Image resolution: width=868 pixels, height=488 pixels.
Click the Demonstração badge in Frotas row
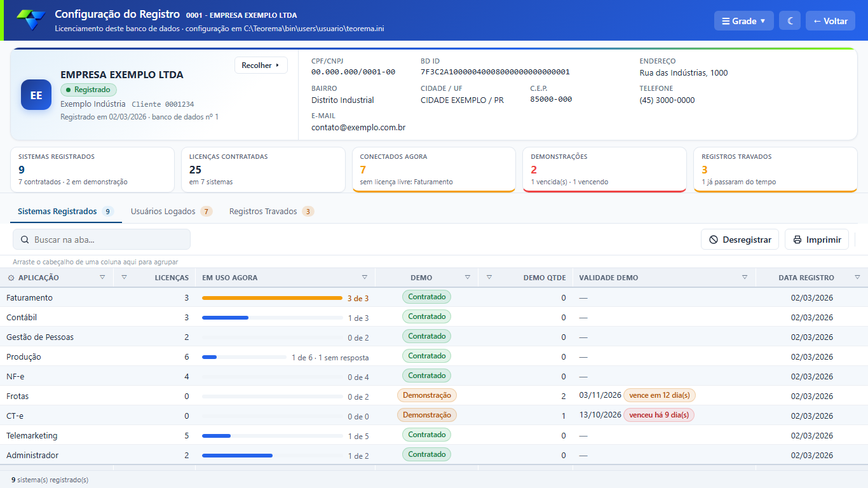coord(427,395)
